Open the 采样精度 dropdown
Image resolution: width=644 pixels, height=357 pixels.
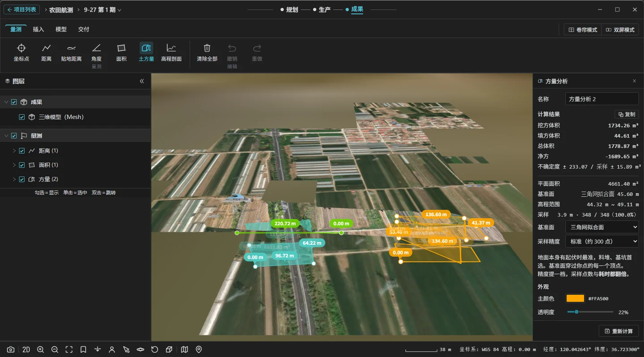tap(602, 242)
